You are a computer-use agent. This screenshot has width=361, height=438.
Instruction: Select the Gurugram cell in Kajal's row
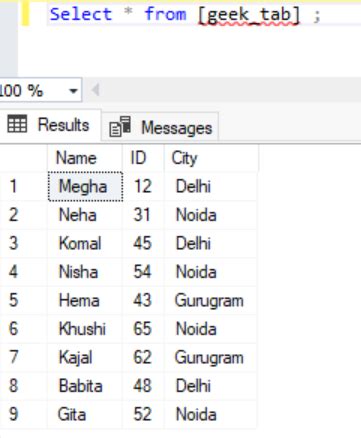click(210, 358)
